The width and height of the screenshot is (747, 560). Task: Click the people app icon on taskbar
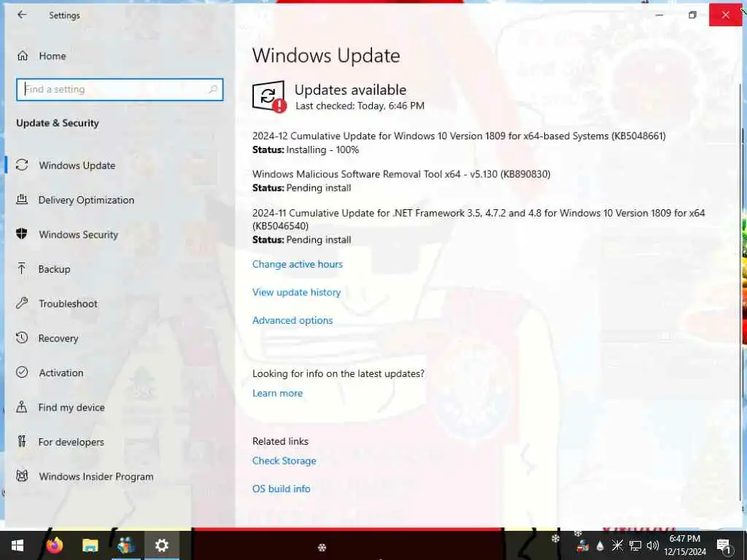pos(126,545)
